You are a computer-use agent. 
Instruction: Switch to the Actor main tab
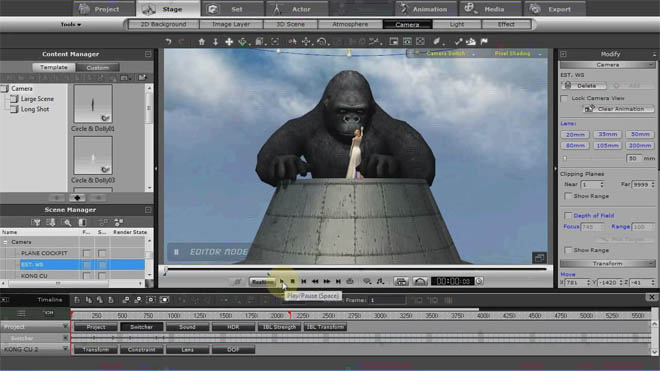pos(296,9)
